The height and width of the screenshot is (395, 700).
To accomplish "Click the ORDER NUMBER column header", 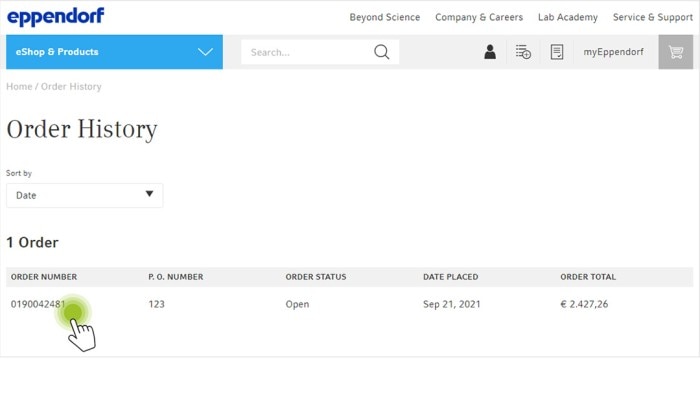I will point(44,277).
